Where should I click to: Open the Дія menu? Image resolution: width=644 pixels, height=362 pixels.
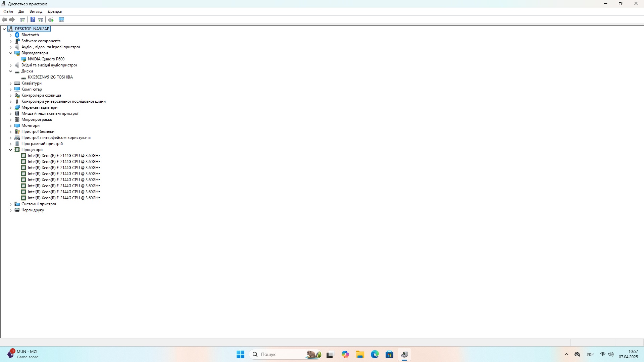pos(21,11)
